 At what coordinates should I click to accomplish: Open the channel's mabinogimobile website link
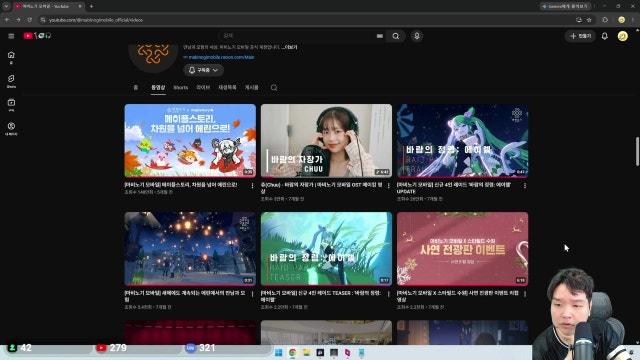tap(221, 57)
